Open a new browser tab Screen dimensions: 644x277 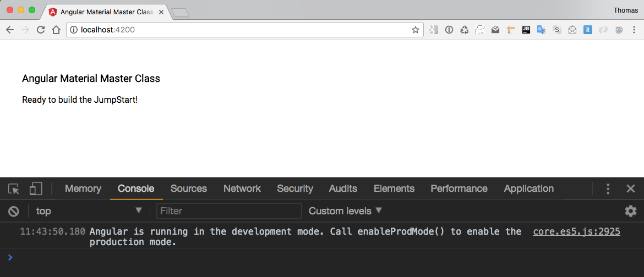point(180,13)
